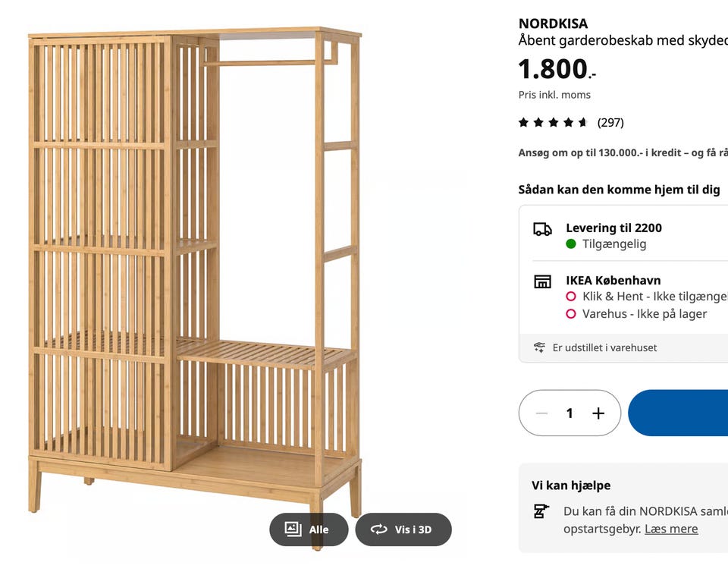Image resolution: width=728 pixels, height=575 pixels.
Task: Click the red circle beside 'Klik & Hent'
Action: 571,297
